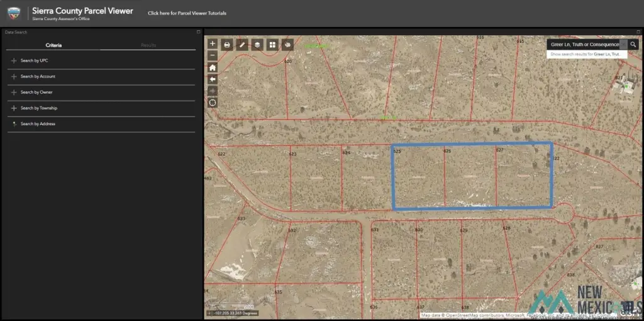
Task: Expand Search by Owner section
Action: click(x=36, y=92)
